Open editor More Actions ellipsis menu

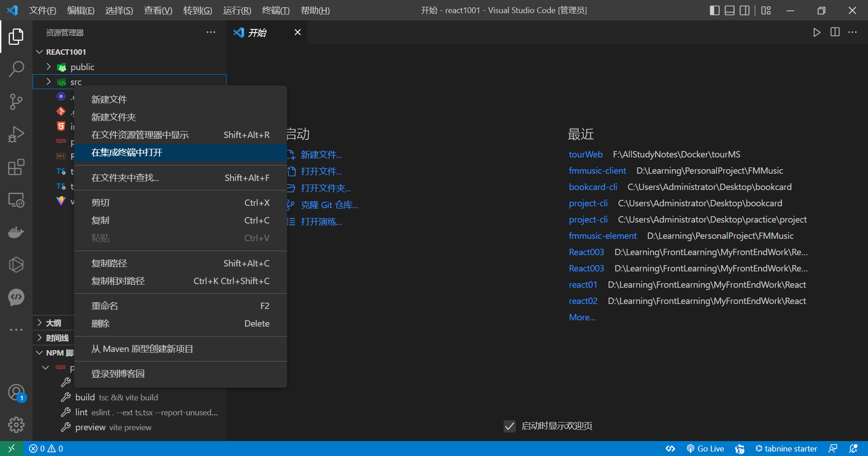pyautogui.click(x=853, y=32)
